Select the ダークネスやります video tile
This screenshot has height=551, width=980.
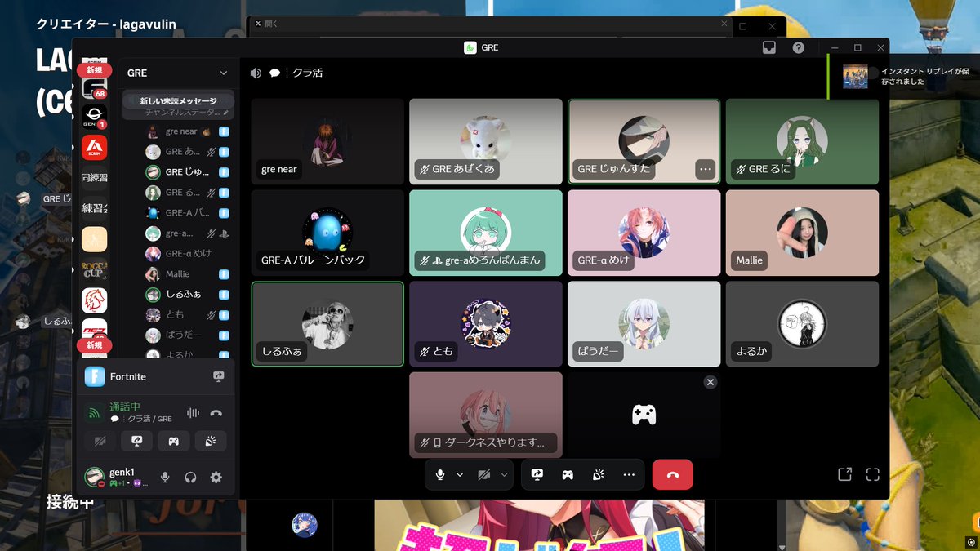click(x=485, y=415)
